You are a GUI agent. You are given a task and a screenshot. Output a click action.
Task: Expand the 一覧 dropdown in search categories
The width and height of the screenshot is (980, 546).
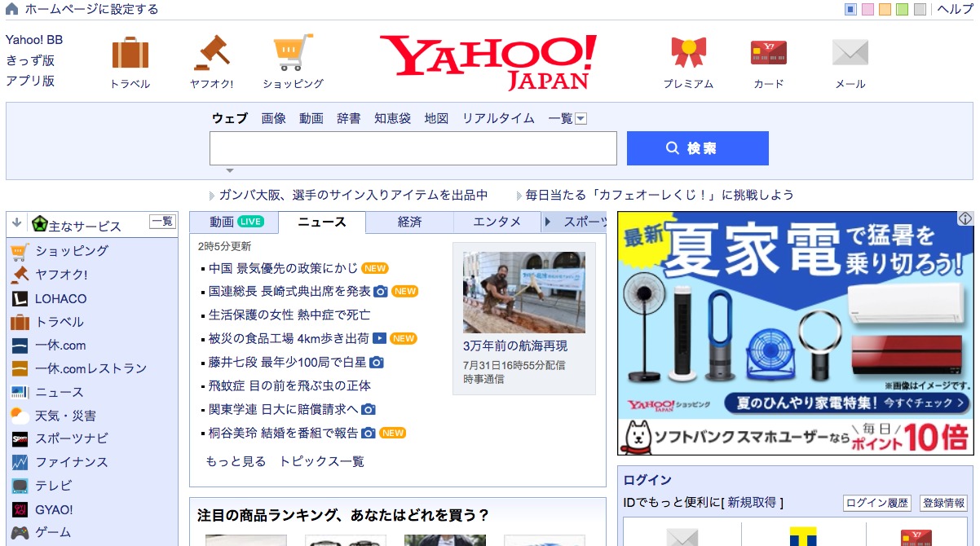click(581, 119)
